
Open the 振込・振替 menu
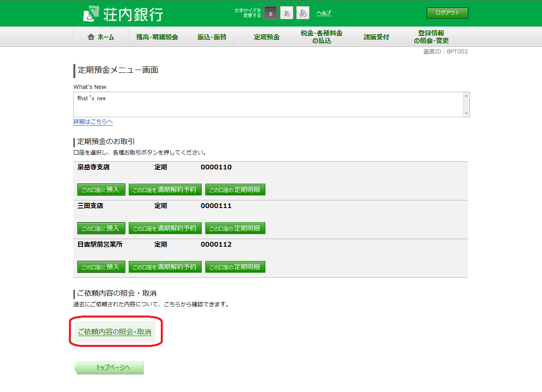point(212,37)
